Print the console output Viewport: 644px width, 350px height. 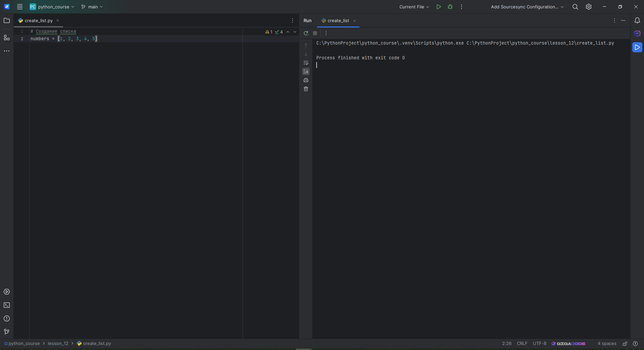[x=306, y=80]
